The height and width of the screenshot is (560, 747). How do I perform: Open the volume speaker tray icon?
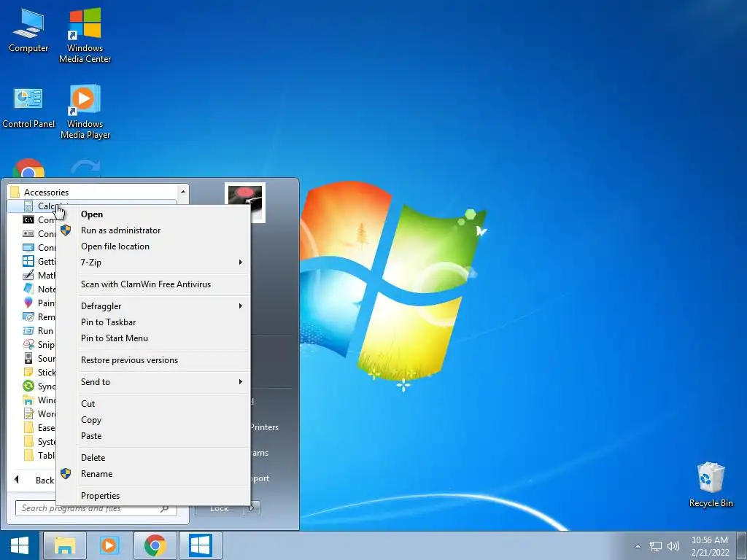coord(673,546)
